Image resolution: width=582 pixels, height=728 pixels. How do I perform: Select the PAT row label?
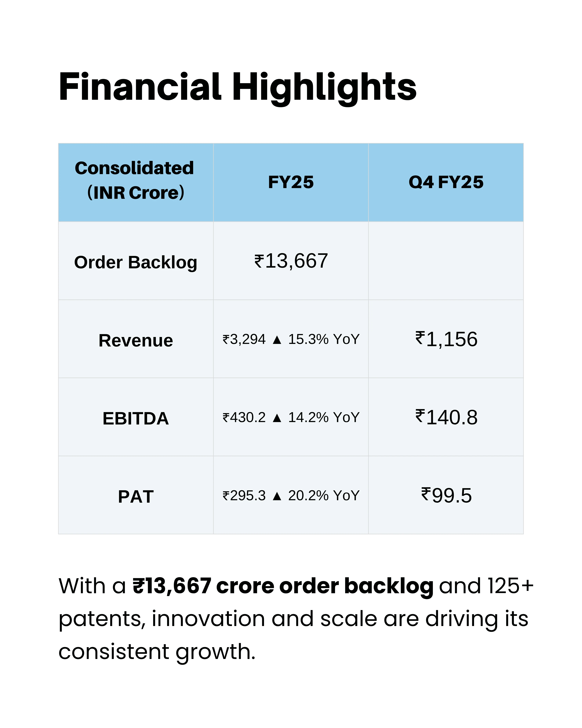click(136, 497)
